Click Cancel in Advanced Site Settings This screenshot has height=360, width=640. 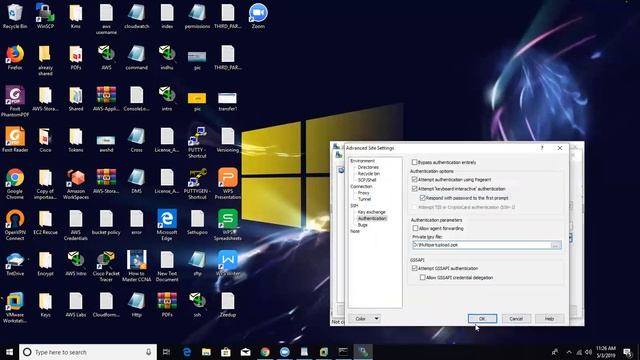(516, 318)
